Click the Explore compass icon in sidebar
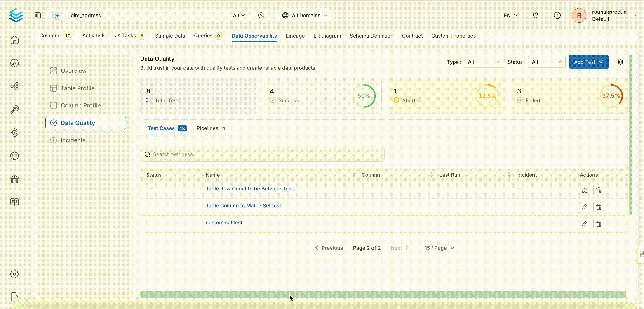Image resolution: width=644 pixels, height=309 pixels. (x=14, y=63)
